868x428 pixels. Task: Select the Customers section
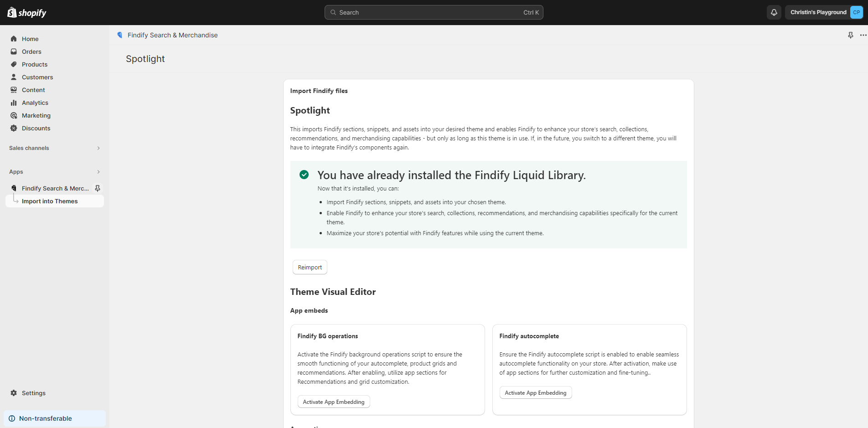(x=37, y=77)
